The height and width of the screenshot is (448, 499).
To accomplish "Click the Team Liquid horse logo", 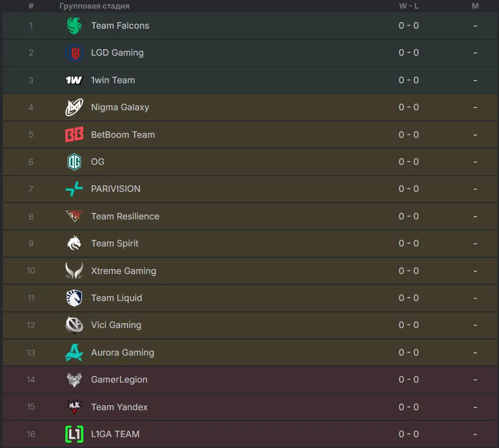I will point(75,298).
